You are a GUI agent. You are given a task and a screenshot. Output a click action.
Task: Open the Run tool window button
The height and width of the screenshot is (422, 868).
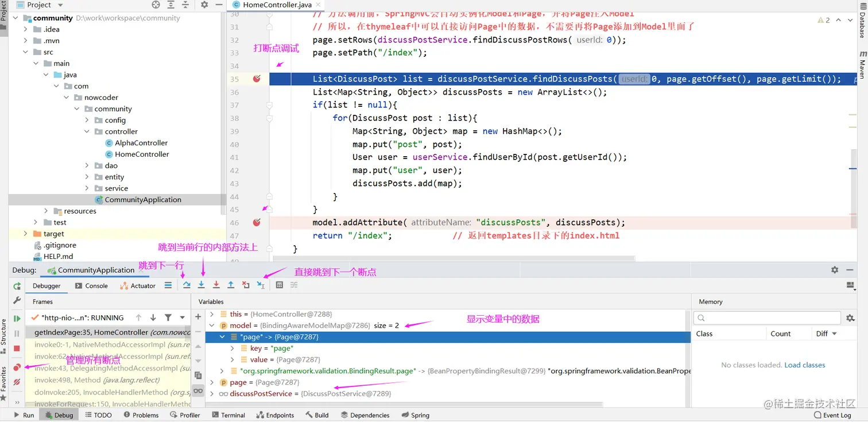click(x=24, y=415)
